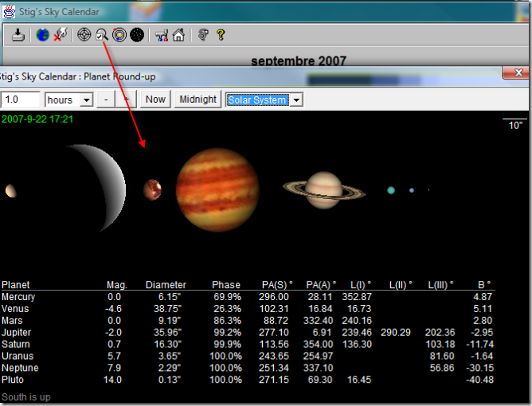Screen dimensions: 532x406
Task: Click the time step value field
Action: pyautogui.click(x=21, y=100)
